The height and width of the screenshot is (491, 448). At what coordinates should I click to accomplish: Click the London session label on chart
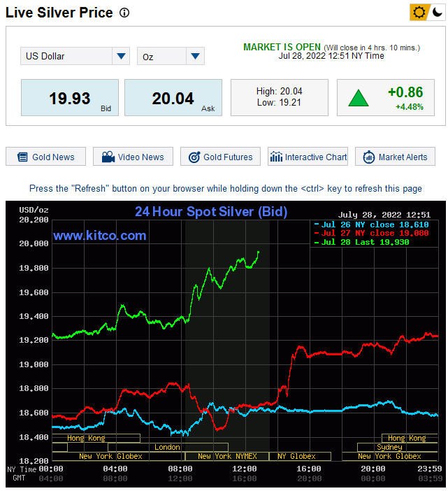click(167, 447)
